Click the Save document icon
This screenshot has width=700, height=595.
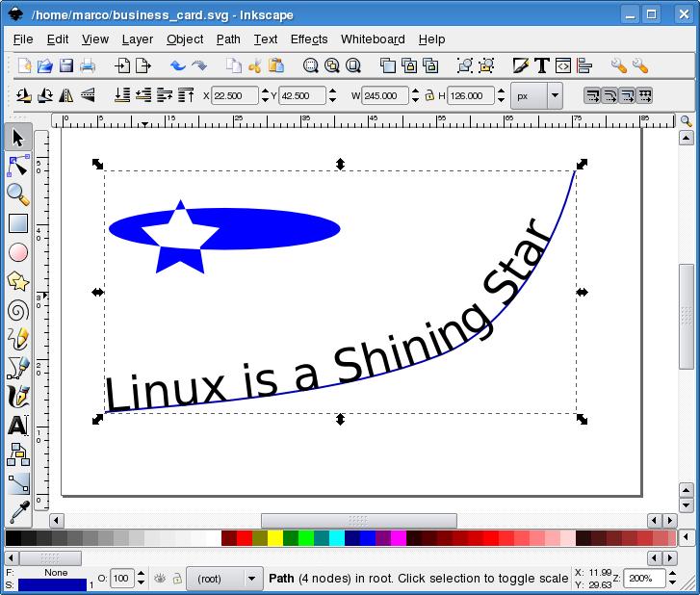[66, 66]
